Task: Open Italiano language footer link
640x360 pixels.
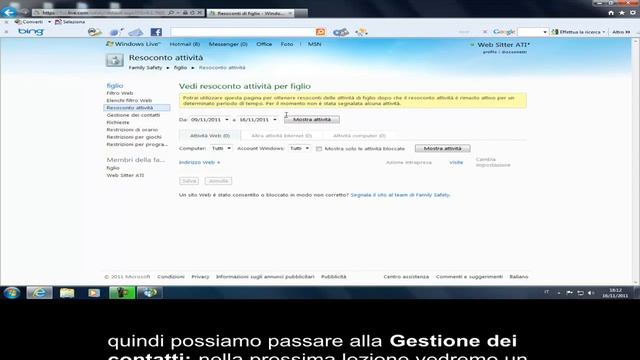Action: tap(518, 277)
